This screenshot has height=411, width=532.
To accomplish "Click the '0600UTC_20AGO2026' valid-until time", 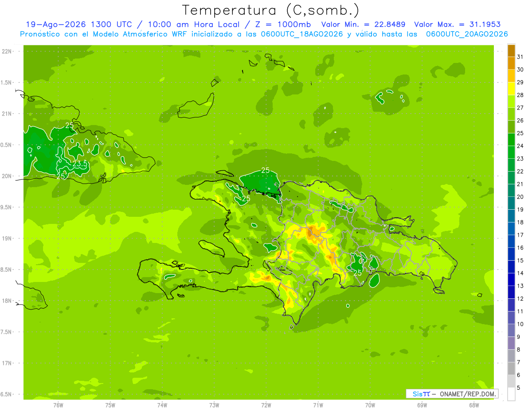I will click(467, 34).
